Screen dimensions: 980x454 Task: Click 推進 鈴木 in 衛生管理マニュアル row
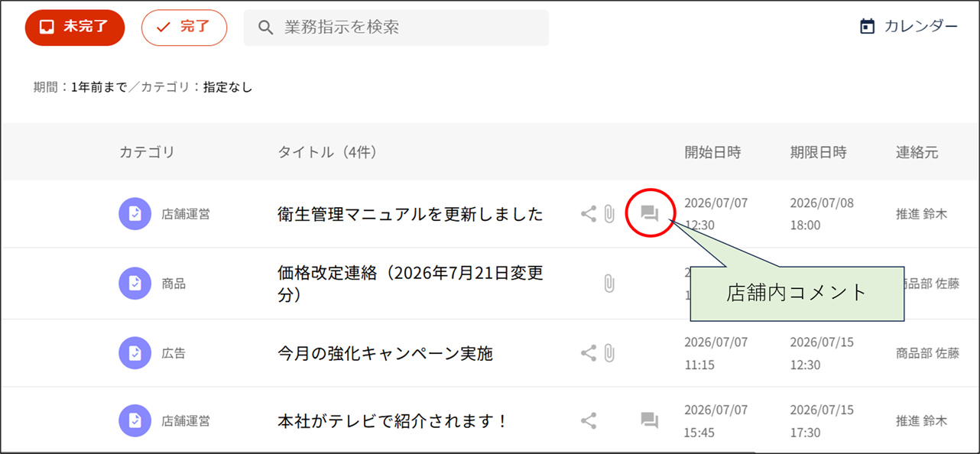click(x=921, y=214)
